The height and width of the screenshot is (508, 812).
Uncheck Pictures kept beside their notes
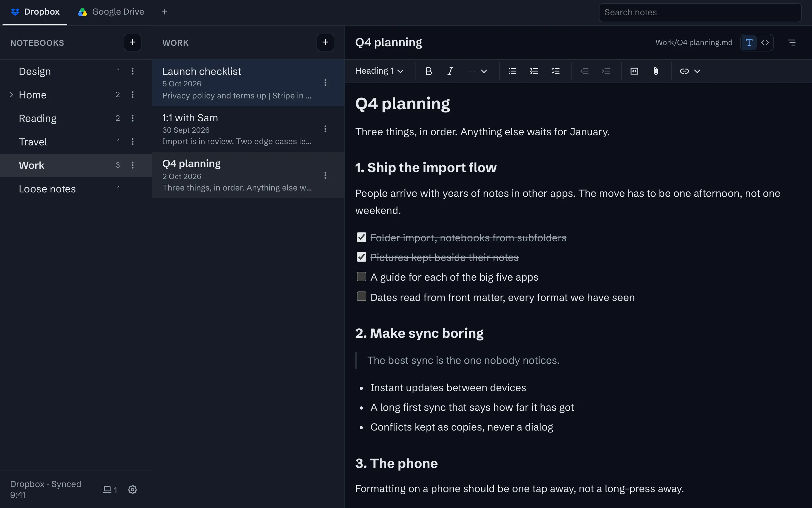tap(361, 257)
